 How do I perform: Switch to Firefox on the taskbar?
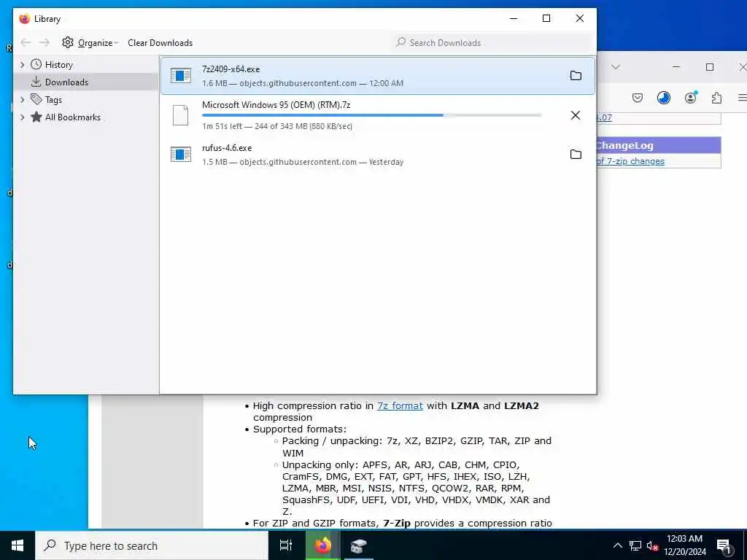(x=322, y=545)
